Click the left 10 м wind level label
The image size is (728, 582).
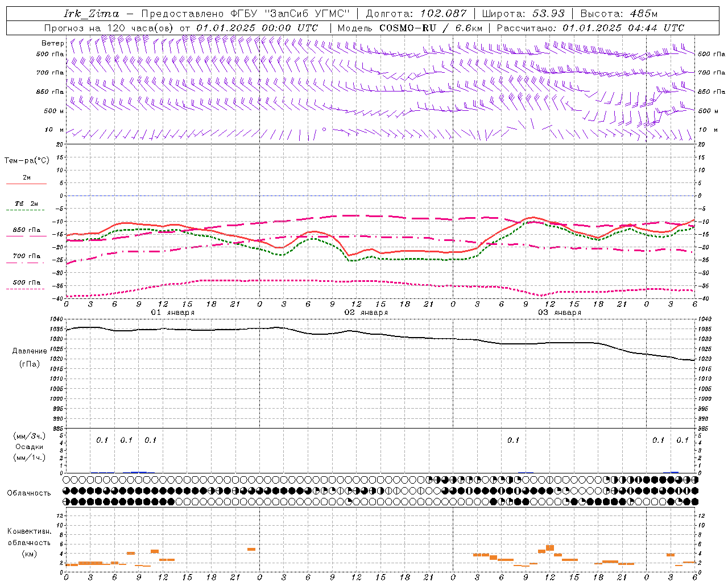(x=55, y=130)
